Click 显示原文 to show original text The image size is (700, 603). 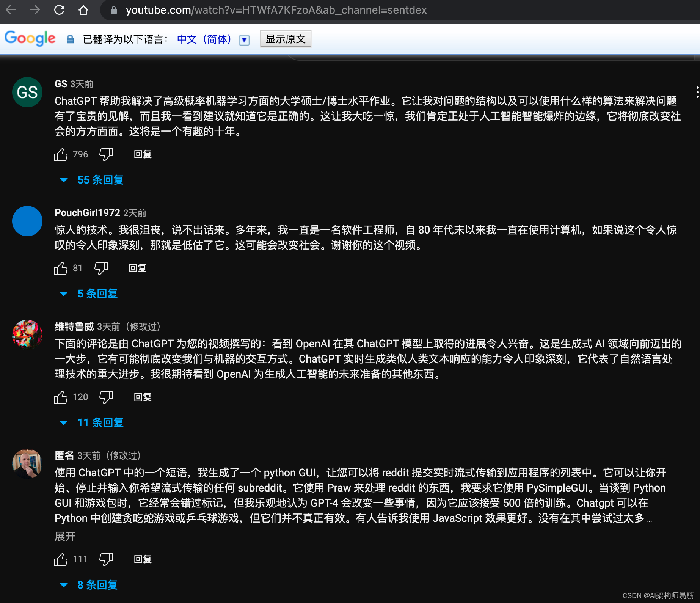[x=285, y=38]
